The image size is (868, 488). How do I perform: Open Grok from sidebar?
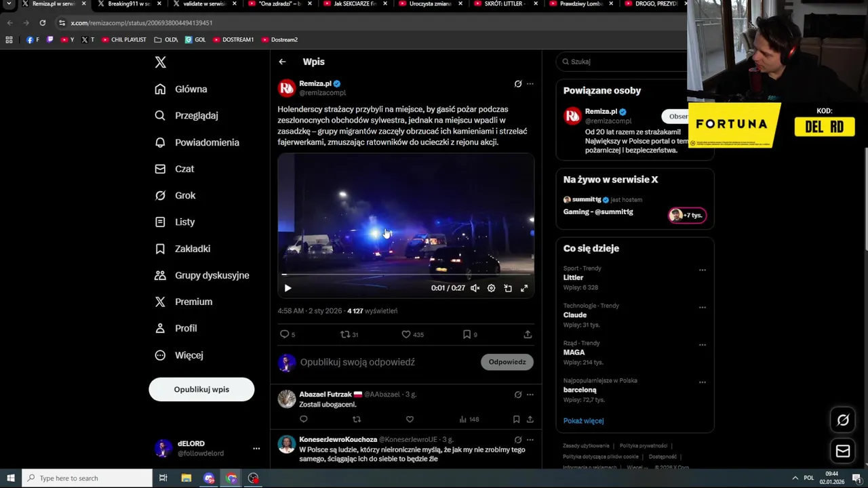(175, 195)
